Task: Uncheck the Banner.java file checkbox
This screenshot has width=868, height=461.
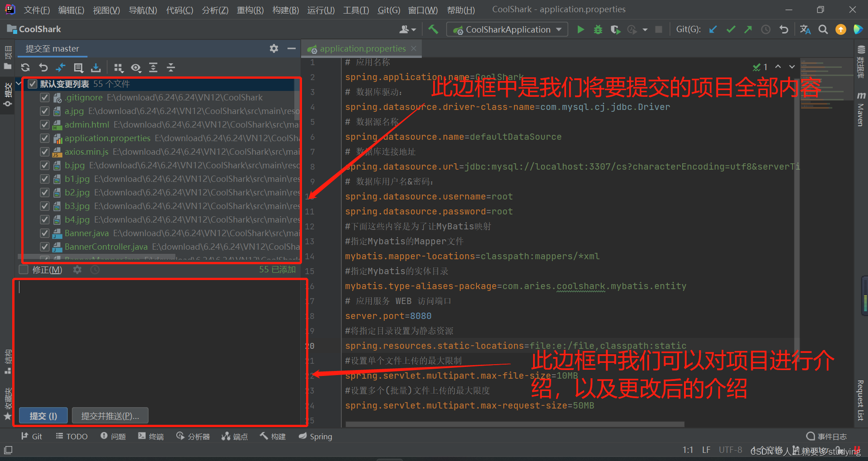Action: point(44,233)
